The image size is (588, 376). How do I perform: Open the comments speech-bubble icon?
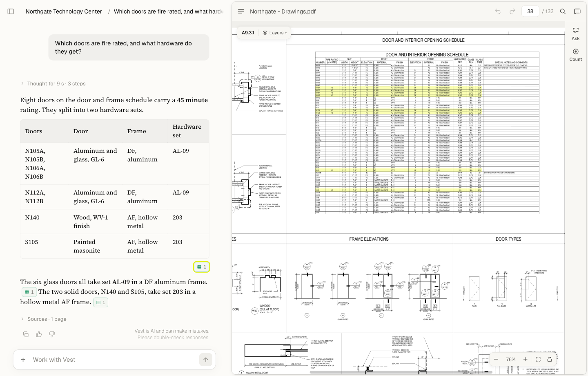click(x=577, y=11)
